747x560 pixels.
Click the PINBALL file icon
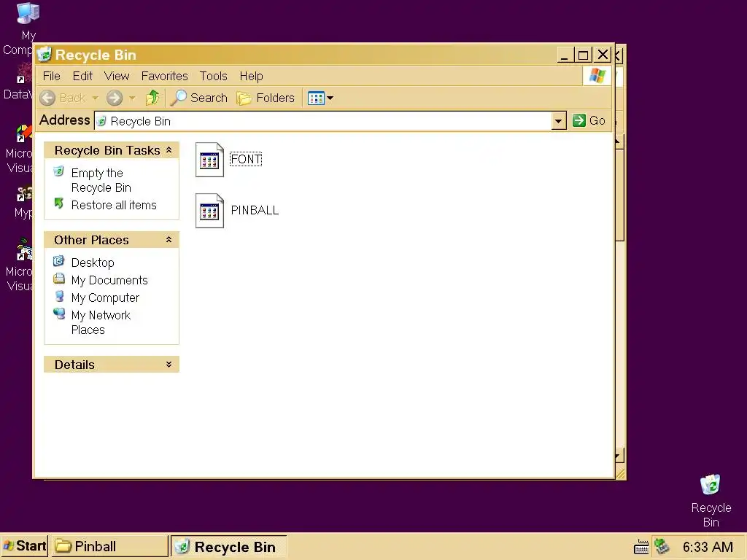click(209, 211)
